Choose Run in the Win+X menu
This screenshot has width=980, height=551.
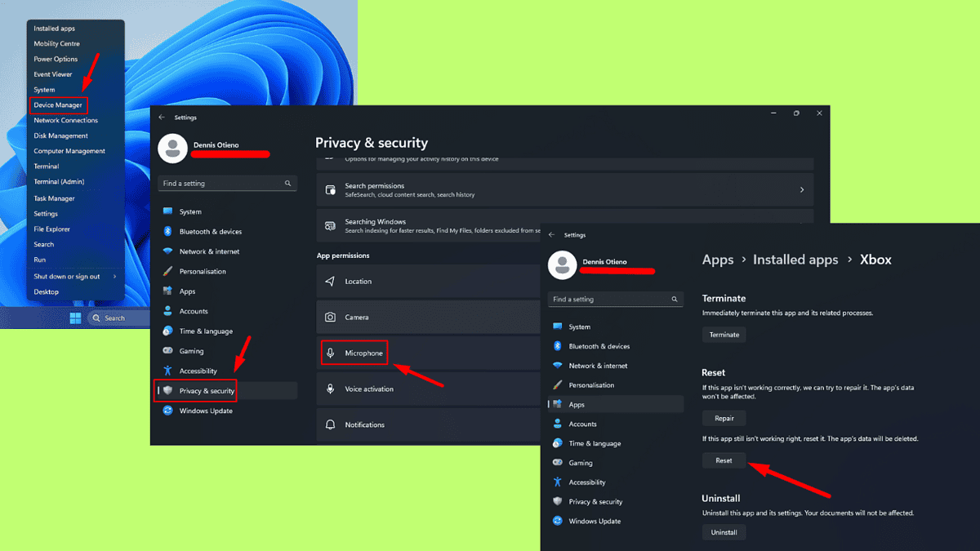click(x=39, y=260)
